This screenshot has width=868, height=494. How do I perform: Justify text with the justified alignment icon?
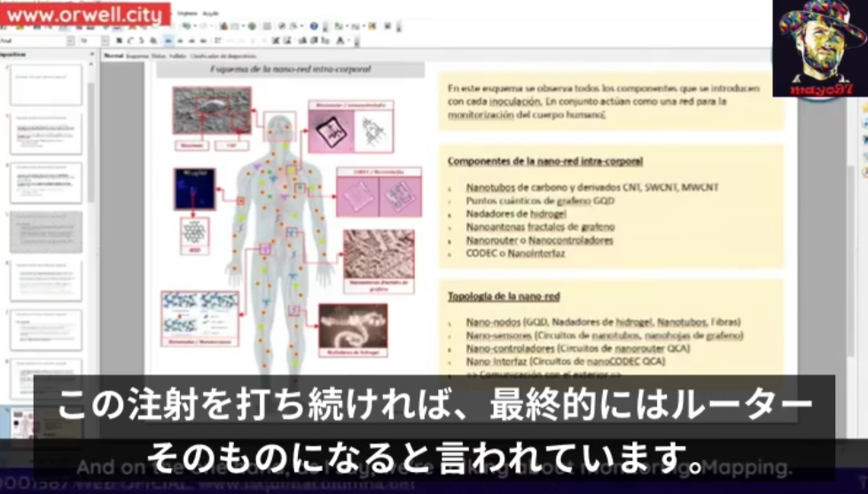[x=203, y=41]
